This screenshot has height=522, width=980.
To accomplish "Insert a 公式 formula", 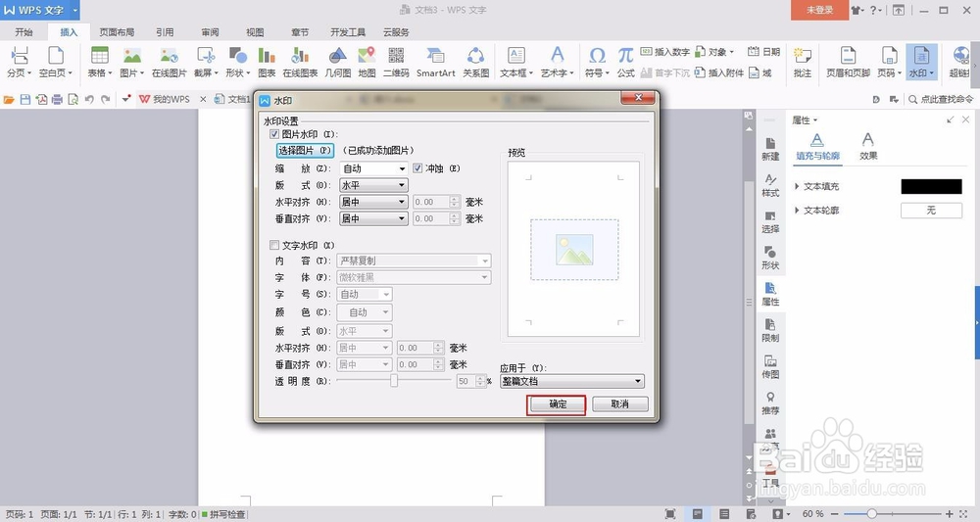I will coord(625,61).
